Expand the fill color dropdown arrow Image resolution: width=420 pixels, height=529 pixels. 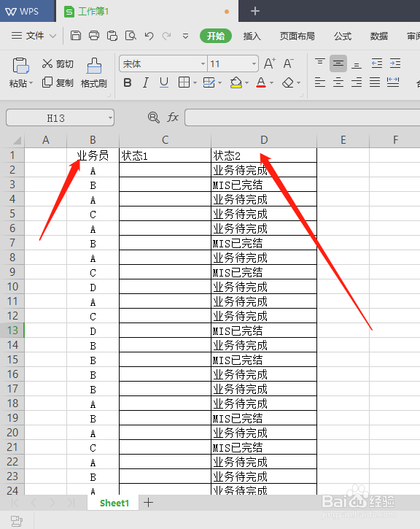pos(246,82)
